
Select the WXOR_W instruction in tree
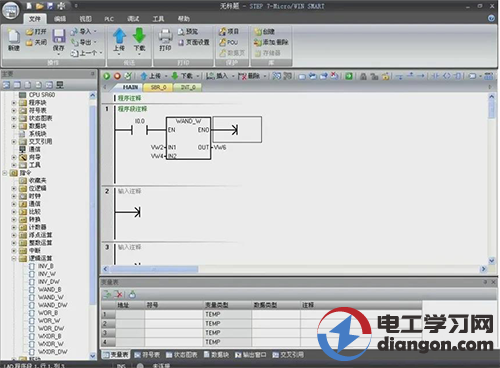(x=51, y=344)
